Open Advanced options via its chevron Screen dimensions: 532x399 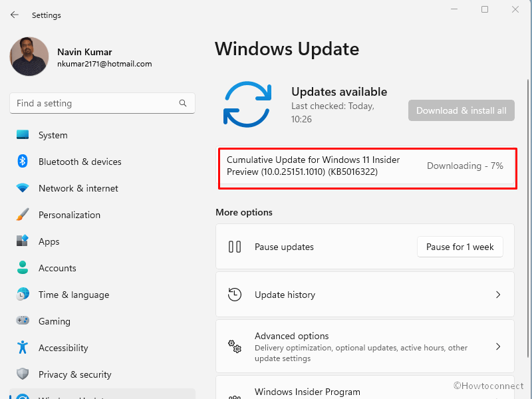point(498,346)
